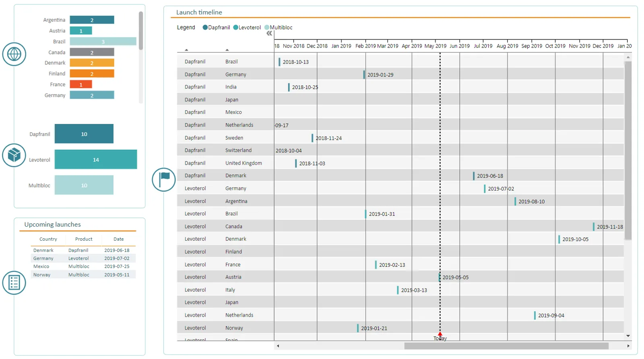Select the Germany bar in country chart

click(x=92, y=95)
